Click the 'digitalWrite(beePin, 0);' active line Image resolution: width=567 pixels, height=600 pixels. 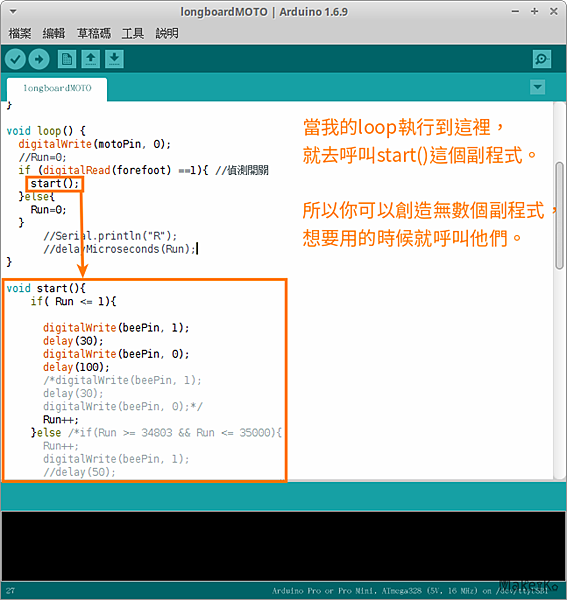click(x=116, y=354)
